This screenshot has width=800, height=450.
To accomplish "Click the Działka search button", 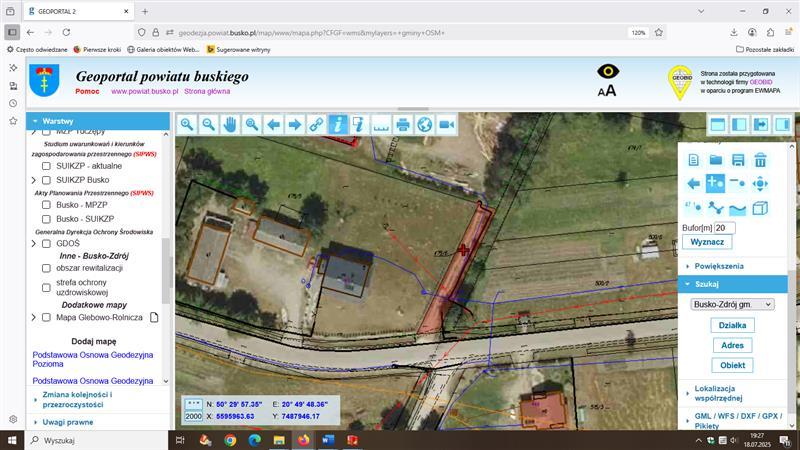I will 732,326.
